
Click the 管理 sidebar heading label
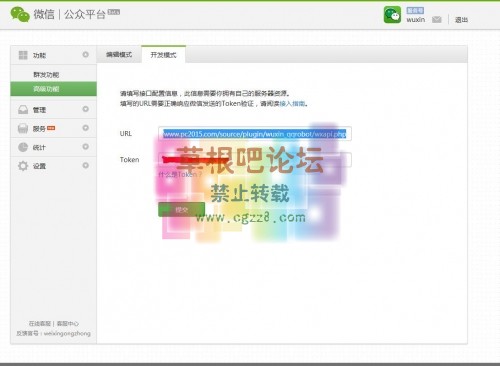[39, 110]
